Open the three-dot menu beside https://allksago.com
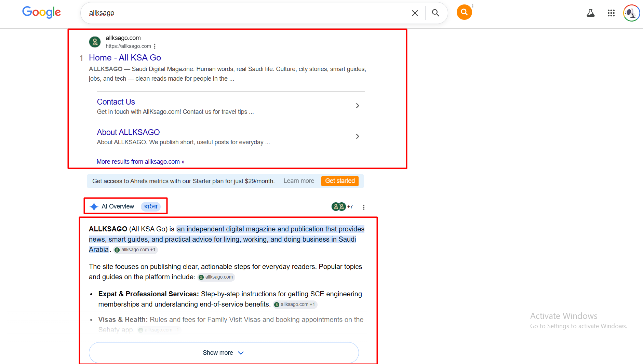The width and height of the screenshot is (643, 364). 155,46
